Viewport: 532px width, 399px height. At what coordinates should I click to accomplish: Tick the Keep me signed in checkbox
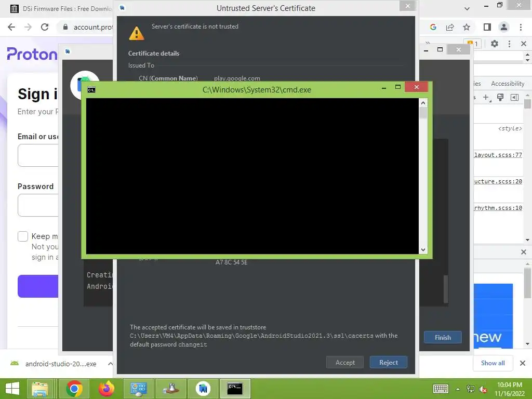pyautogui.click(x=23, y=236)
